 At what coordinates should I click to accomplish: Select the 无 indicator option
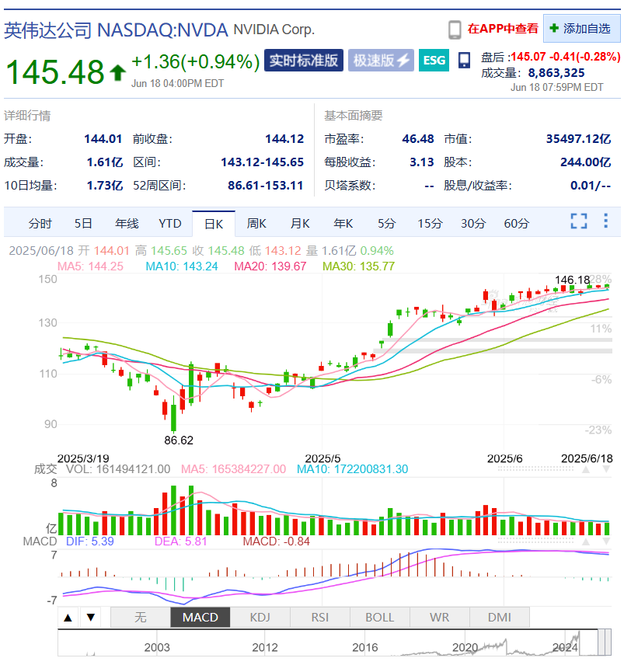pyautogui.click(x=141, y=617)
